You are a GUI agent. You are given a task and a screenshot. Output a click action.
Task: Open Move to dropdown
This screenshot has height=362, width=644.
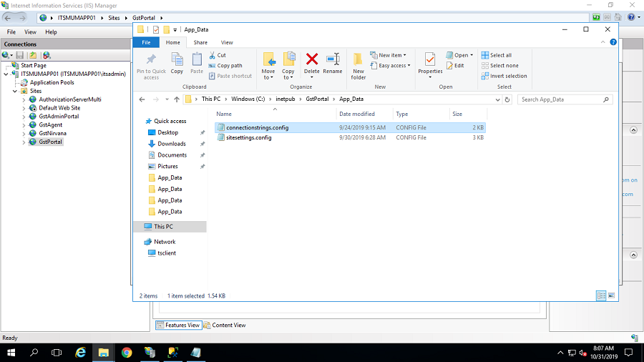268,66
